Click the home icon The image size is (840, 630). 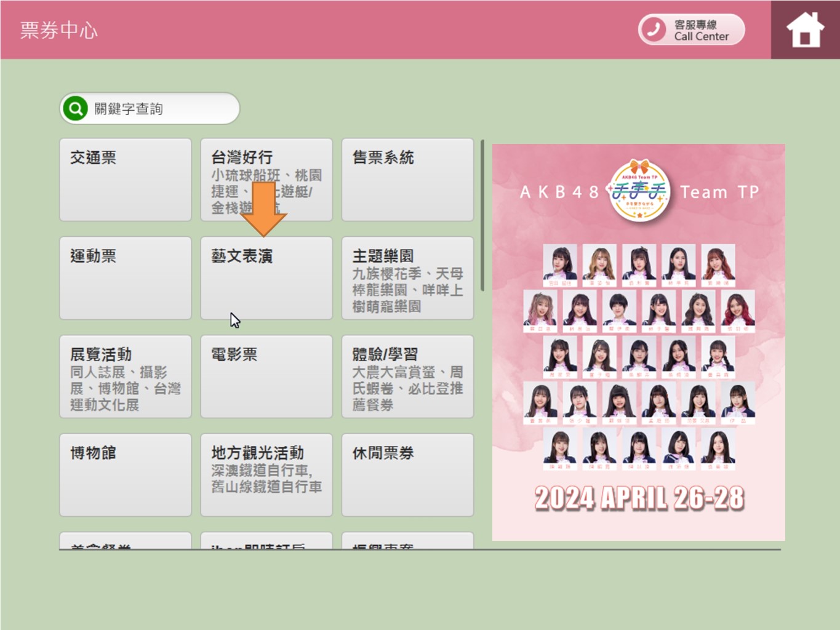tap(804, 30)
